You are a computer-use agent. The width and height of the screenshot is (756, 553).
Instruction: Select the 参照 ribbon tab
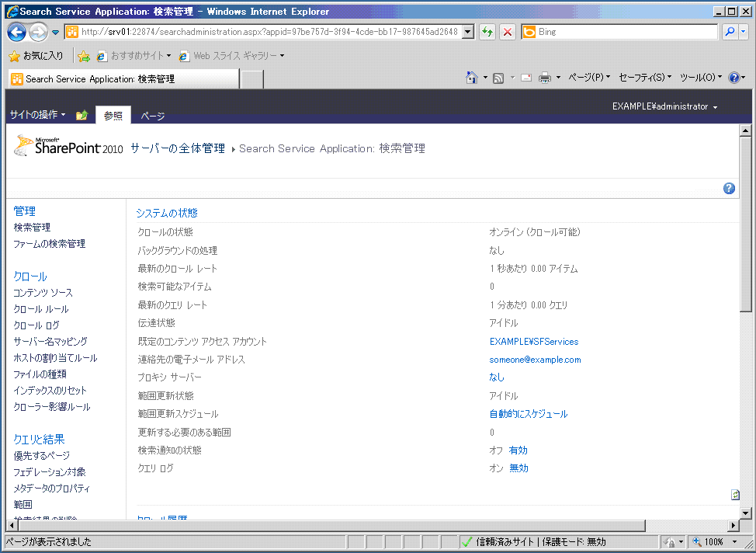[113, 115]
